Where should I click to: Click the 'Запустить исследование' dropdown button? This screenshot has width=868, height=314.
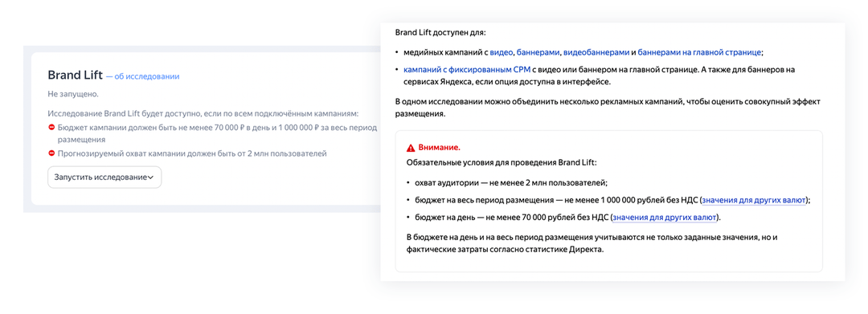pos(104,177)
